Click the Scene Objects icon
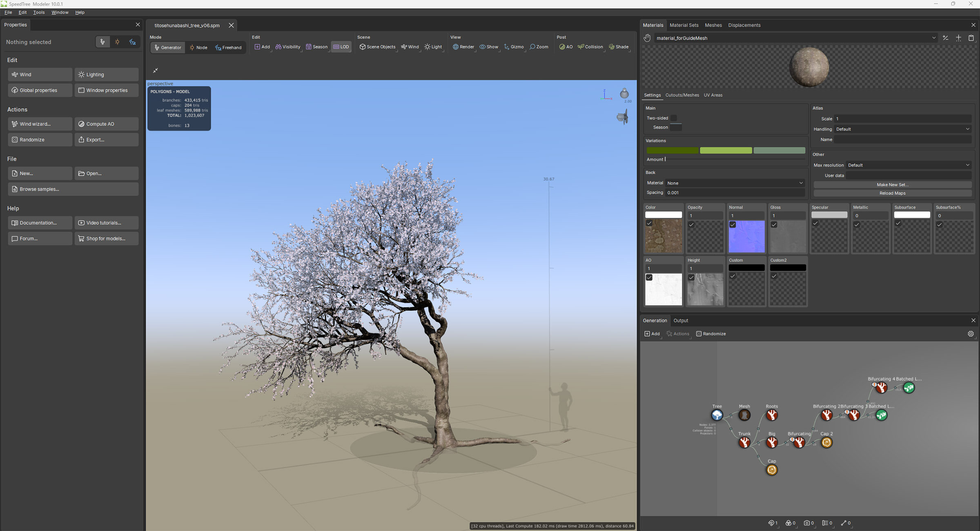 click(x=362, y=47)
